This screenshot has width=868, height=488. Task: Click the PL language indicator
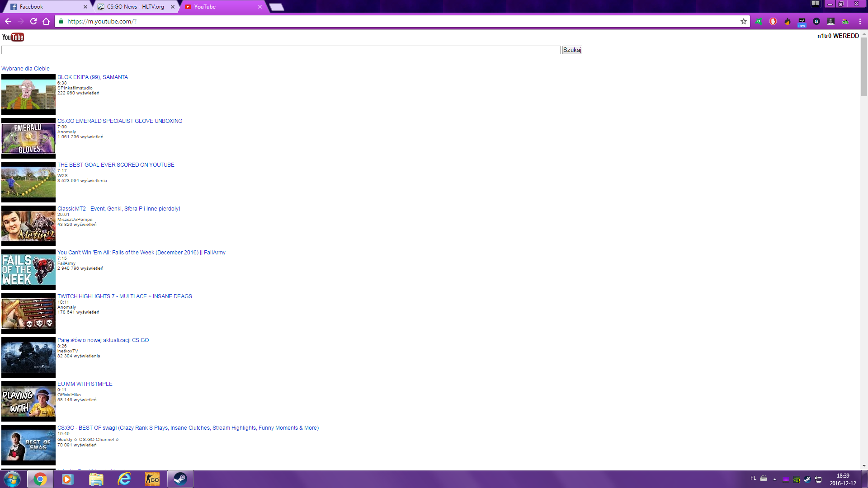(753, 478)
